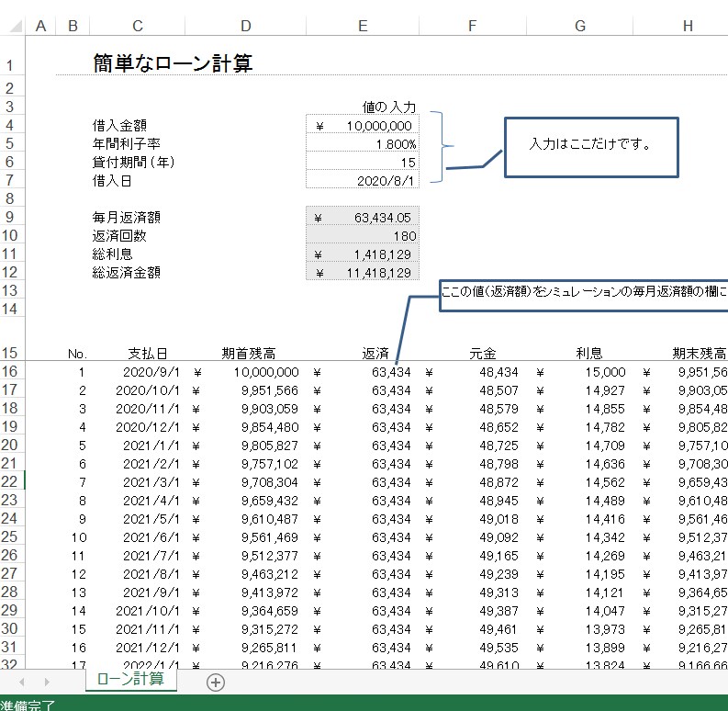Image resolution: width=728 pixels, height=711 pixels.
Task: Select the 入力はここだけです callout box
Action: coord(591,147)
